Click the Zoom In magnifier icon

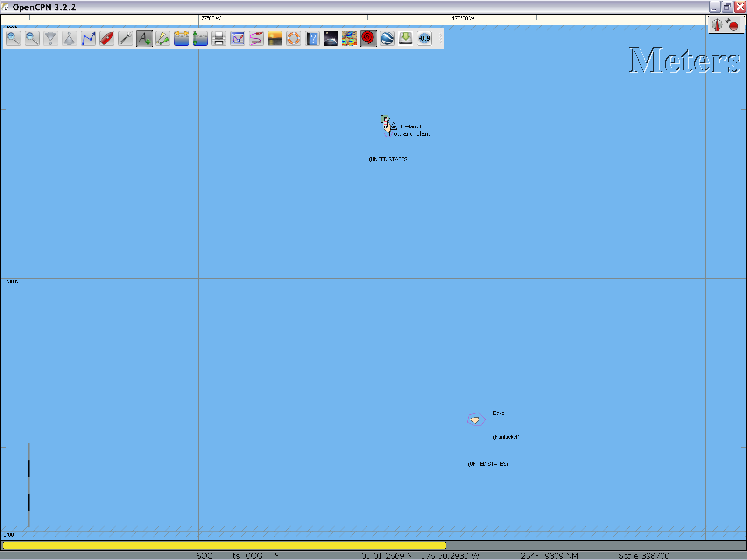(x=14, y=38)
